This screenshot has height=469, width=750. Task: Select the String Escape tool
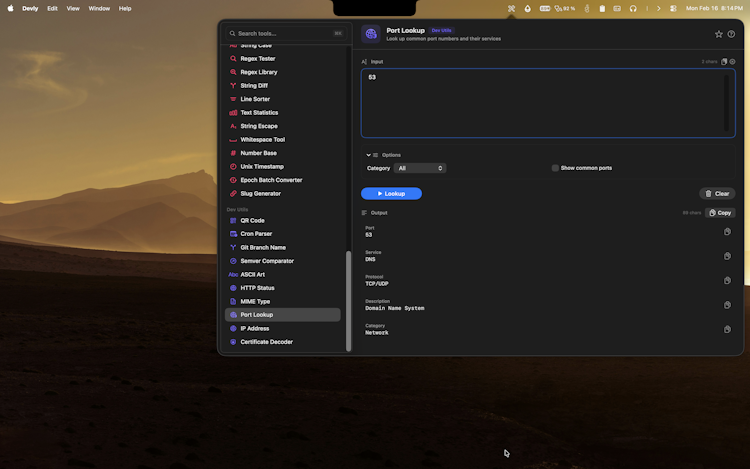coord(282,126)
